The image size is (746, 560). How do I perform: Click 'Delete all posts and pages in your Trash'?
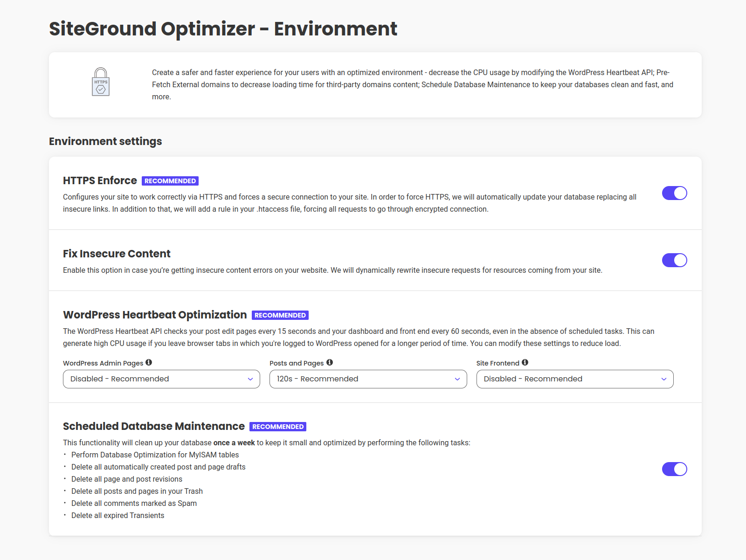coord(137,491)
